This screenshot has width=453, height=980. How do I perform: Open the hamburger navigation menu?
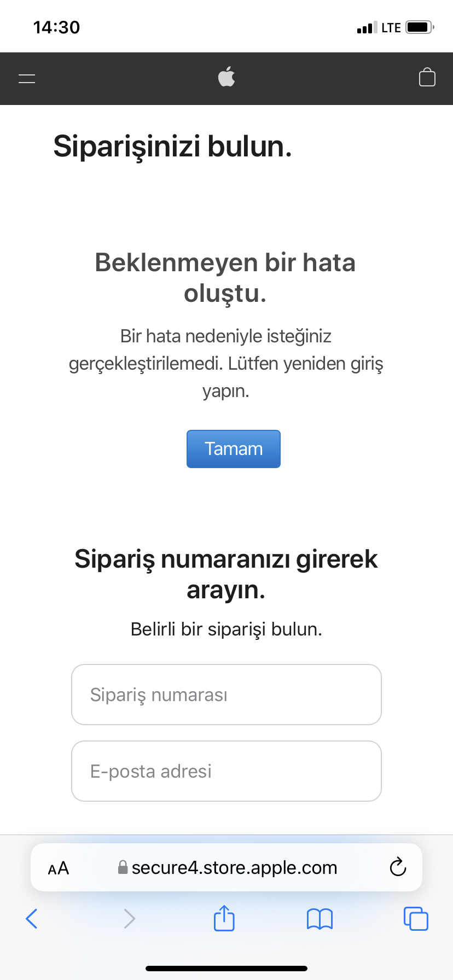point(27,79)
